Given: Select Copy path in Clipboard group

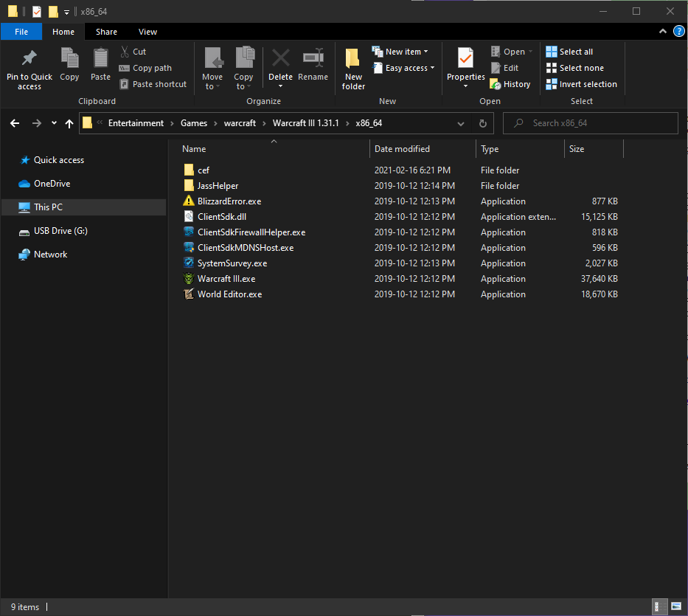Looking at the screenshot, I should [x=146, y=68].
